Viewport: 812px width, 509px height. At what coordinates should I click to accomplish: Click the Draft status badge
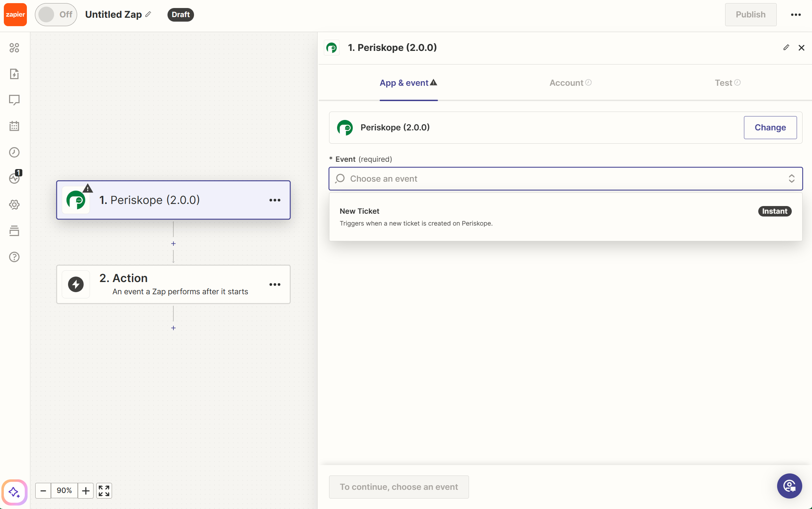click(x=180, y=15)
